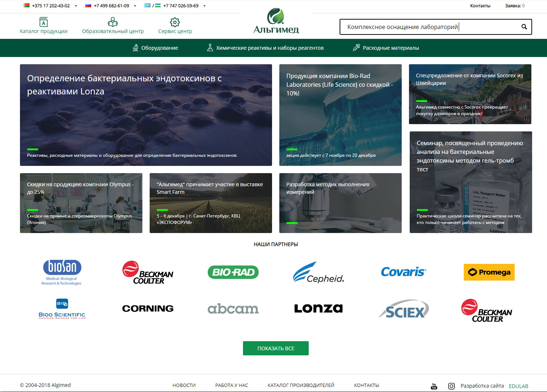
Task: Open Каталог продукции text link
Action: pos(44,31)
